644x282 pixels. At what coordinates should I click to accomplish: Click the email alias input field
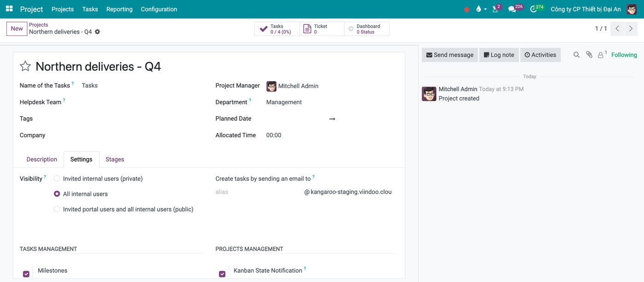click(259, 192)
